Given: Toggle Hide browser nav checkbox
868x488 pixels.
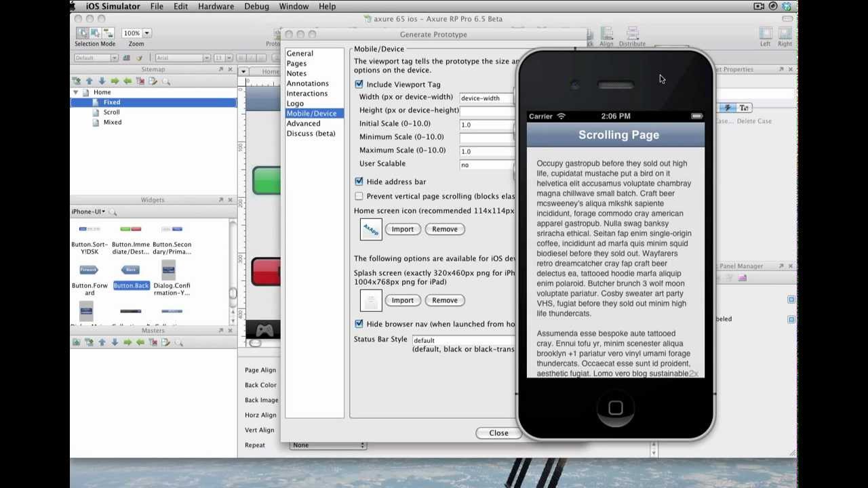Looking at the screenshot, I should point(359,324).
